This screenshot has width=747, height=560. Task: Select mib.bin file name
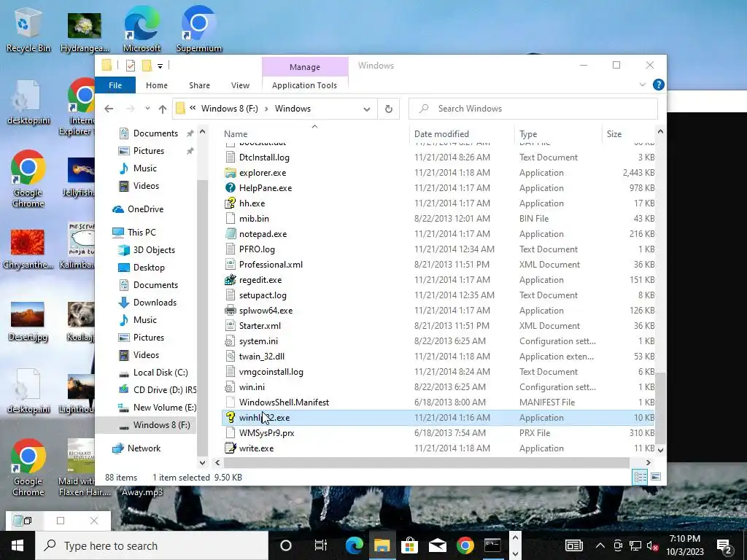254,219
